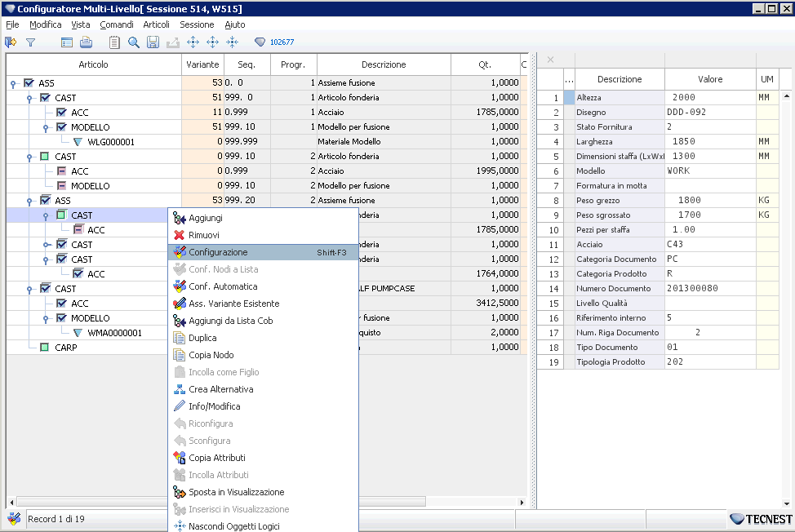Click the print icon in toolbar
Viewport: 795px width, 532px height.
87,42
